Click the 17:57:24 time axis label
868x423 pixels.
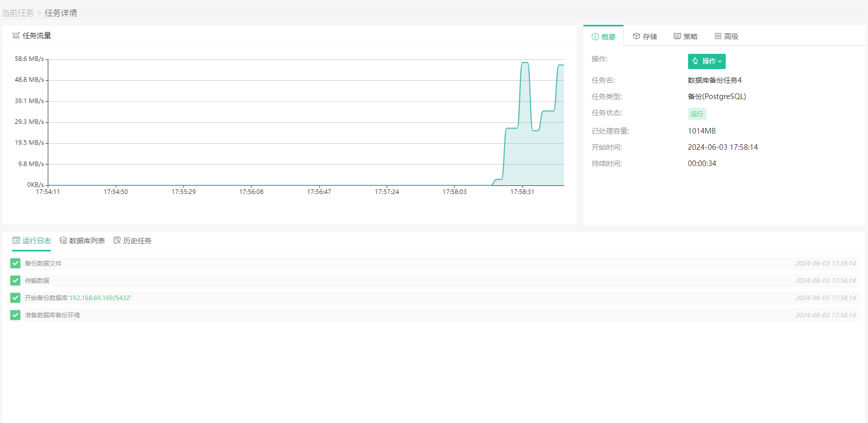point(387,192)
